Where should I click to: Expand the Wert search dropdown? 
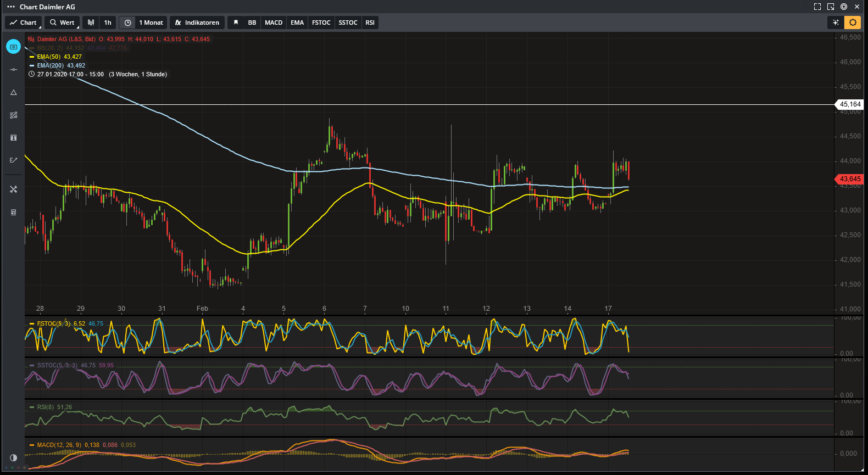[x=62, y=23]
